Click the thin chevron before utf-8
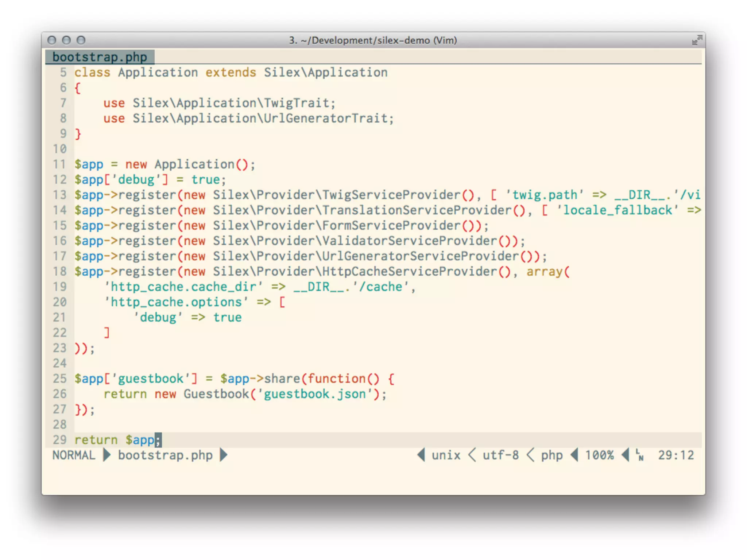 [472, 455]
